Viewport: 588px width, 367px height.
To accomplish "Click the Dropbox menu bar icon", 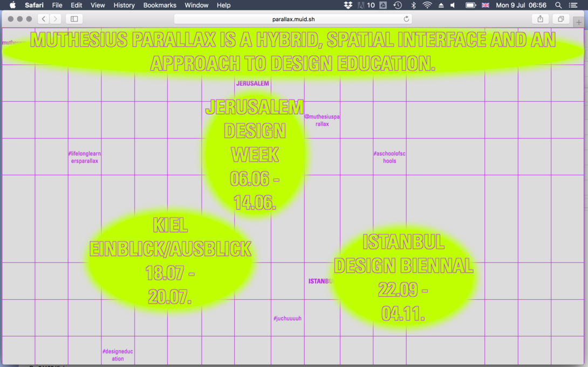I will [348, 5].
